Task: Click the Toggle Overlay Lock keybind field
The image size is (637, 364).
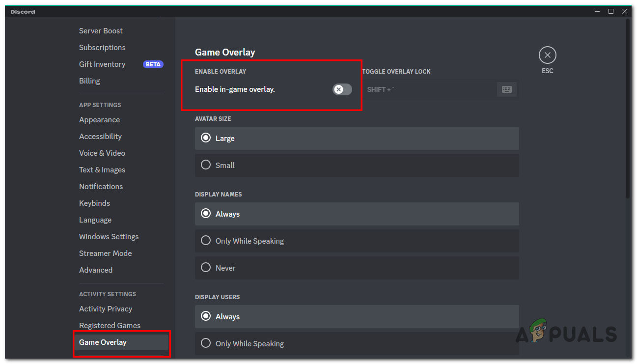Action: (x=432, y=89)
